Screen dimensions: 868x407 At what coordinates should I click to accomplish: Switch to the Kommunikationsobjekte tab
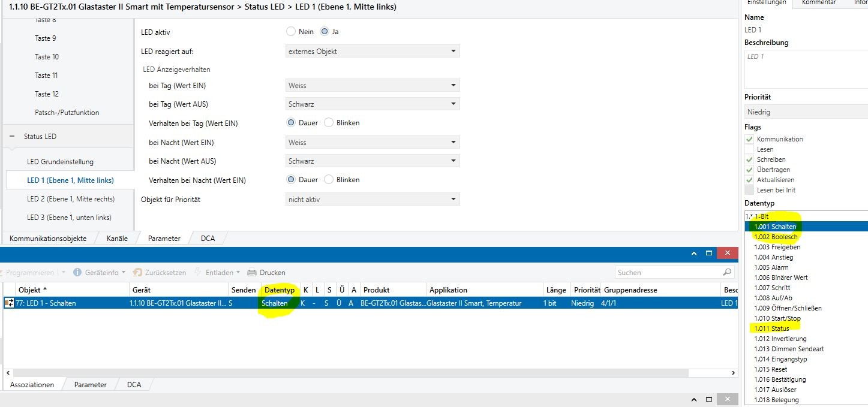click(48, 238)
